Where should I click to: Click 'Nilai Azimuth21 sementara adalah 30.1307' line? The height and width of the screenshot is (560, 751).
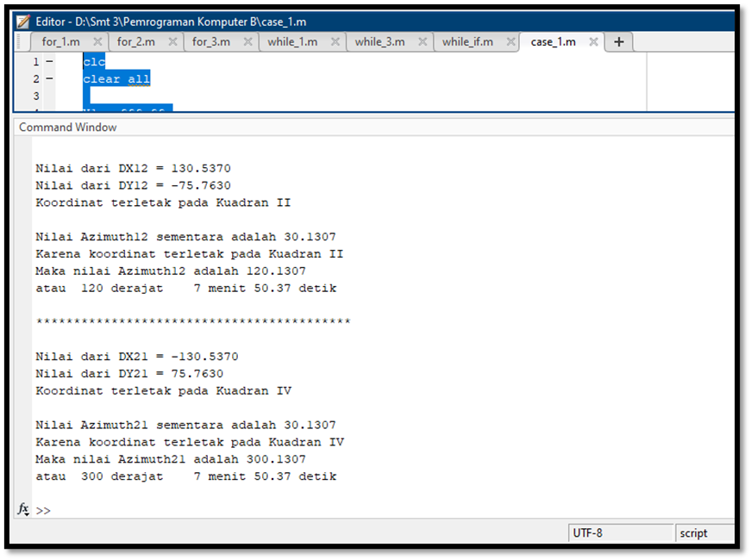click(x=186, y=425)
